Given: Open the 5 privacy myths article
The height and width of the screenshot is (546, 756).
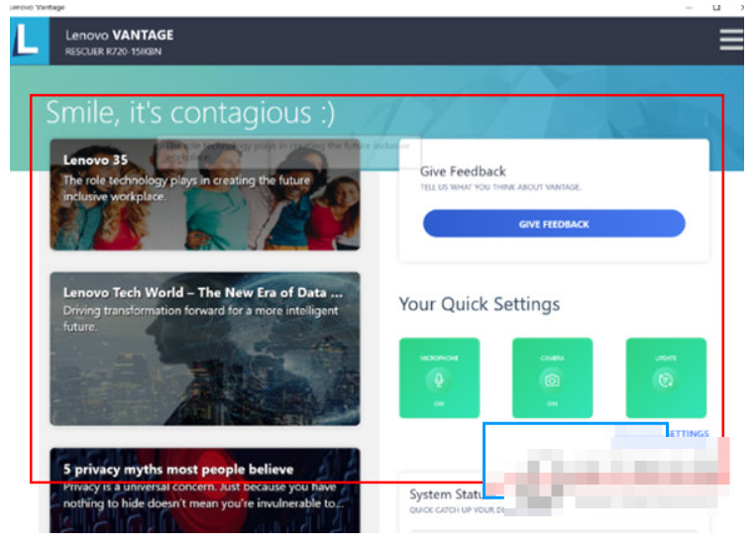Looking at the screenshot, I should [x=205, y=491].
